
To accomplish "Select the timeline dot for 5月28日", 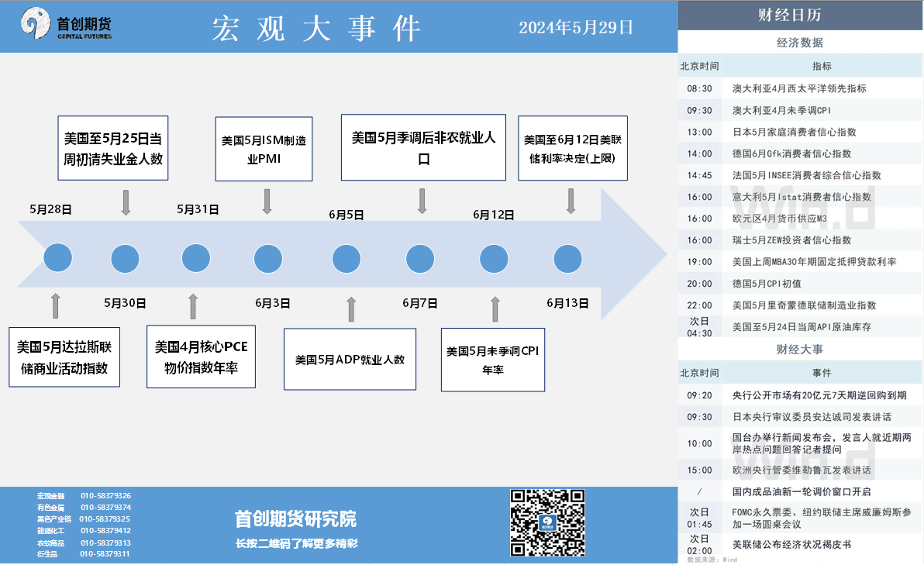I will coord(57,258).
